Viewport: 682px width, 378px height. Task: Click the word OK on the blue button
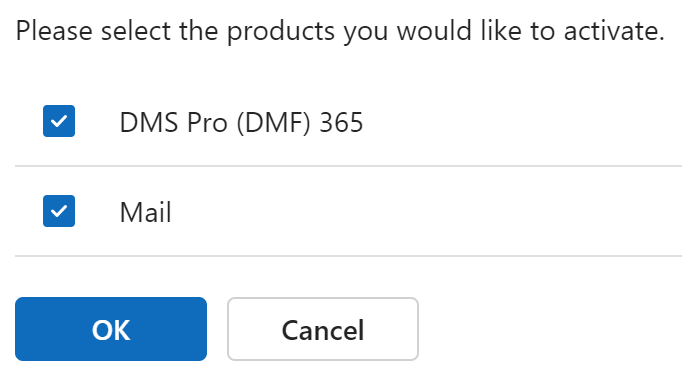(111, 330)
